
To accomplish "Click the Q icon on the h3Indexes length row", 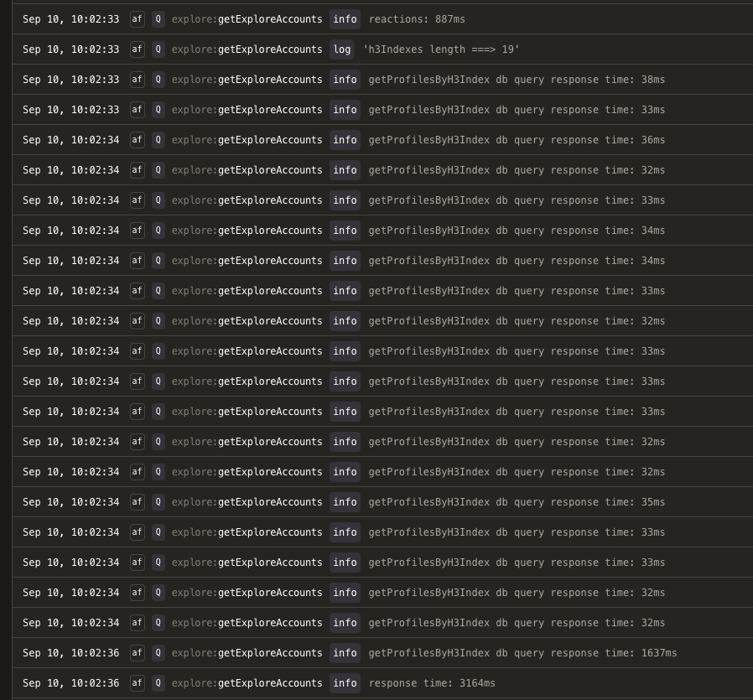I will pos(158,49).
